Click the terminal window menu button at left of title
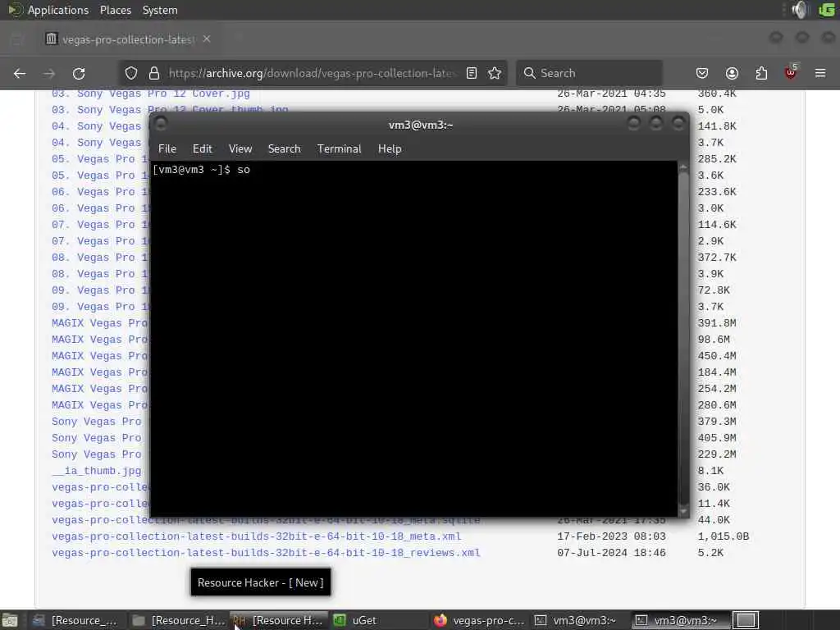This screenshot has width=840, height=630. coord(161,124)
